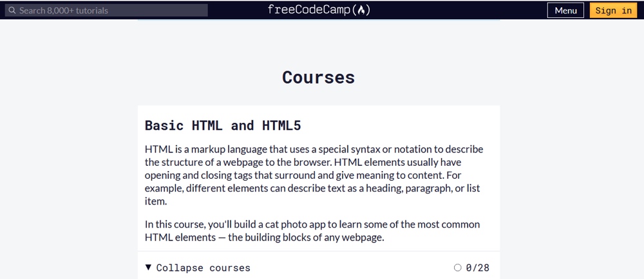This screenshot has width=644, height=279.
Task: Click the light blue strip below the navbar
Action: click(x=318, y=21)
